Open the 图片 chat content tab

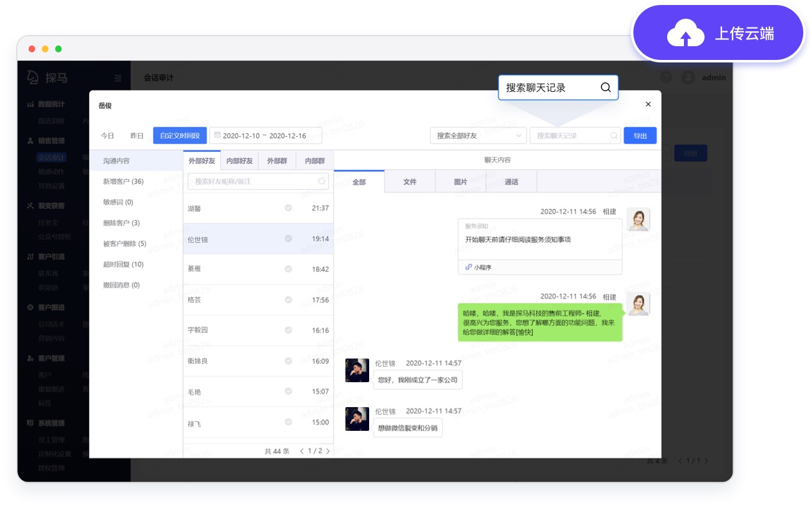[460, 181]
